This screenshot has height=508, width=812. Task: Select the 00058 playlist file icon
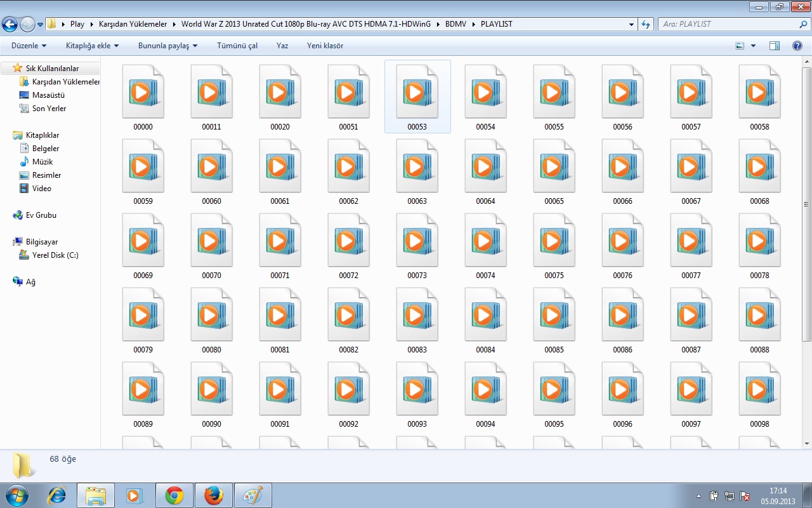coord(759,92)
